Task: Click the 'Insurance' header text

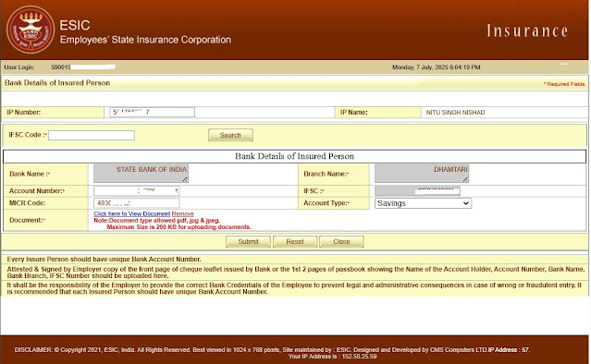Action: pyautogui.click(x=527, y=30)
